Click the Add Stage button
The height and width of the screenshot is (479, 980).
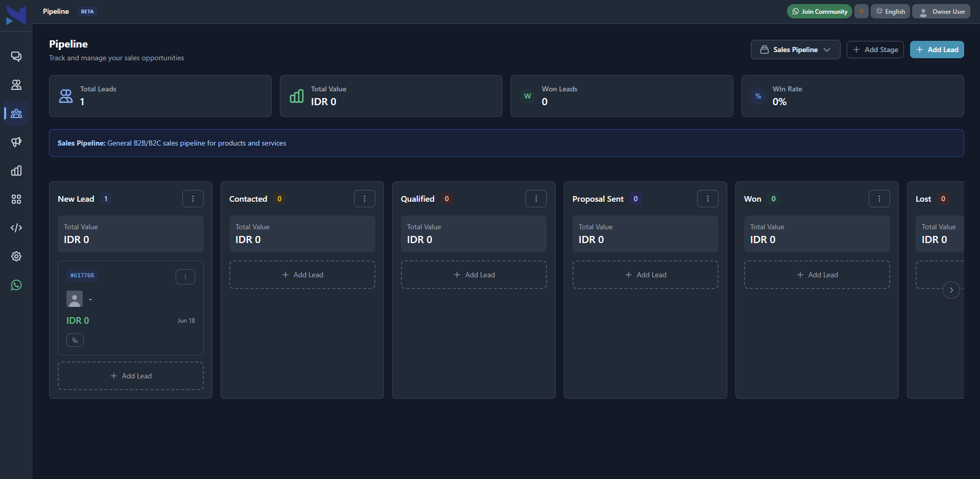point(875,50)
